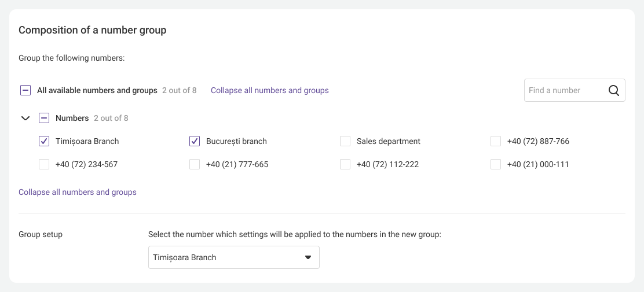Click the search magnifier icon

click(x=614, y=90)
